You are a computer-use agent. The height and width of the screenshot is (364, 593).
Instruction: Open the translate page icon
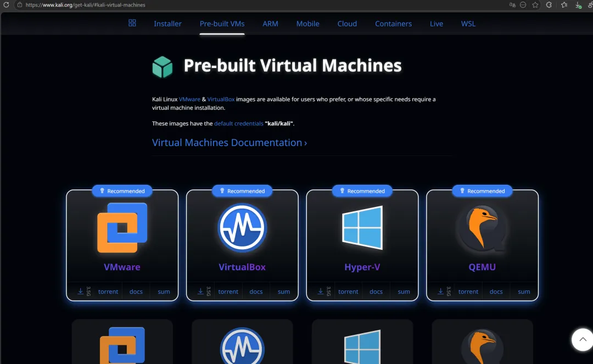point(512,5)
